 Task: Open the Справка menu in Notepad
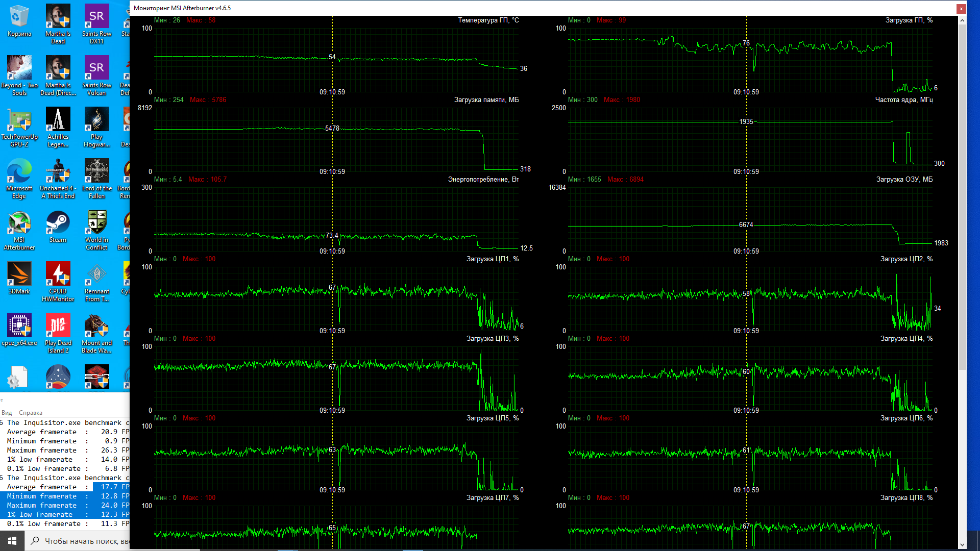point(31,413)
